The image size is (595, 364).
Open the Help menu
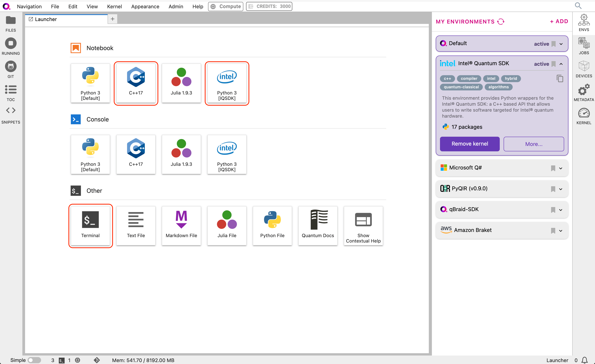(x=197, y=7)
